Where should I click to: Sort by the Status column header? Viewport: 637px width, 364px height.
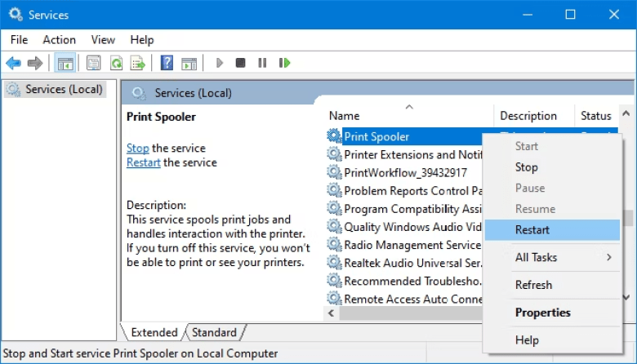coord(596,116)
